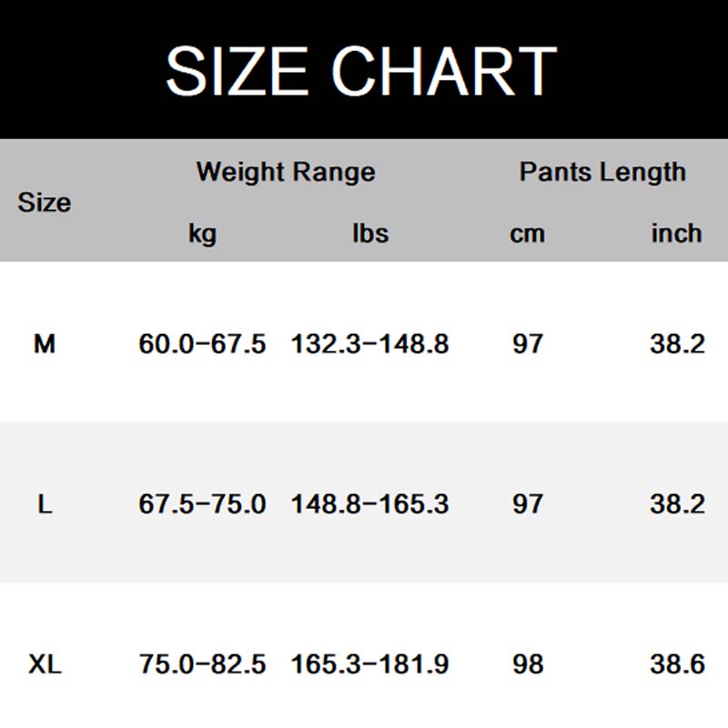728x728 pixels.
Task: Click the 60.0−67.5 kg weight cell
Action: pos(202,344)
